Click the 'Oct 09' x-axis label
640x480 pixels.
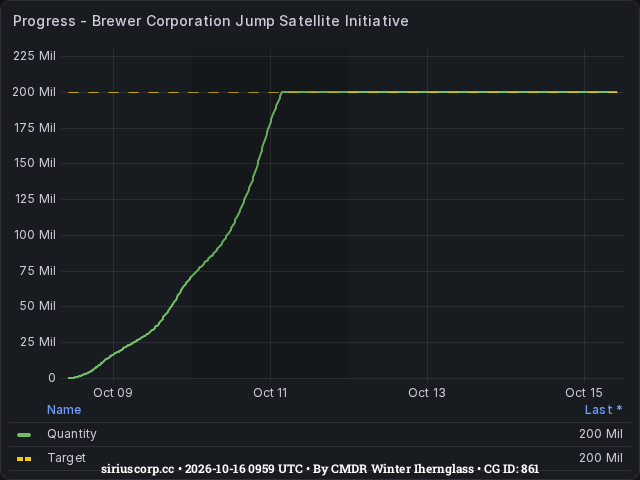coord(113,393)
